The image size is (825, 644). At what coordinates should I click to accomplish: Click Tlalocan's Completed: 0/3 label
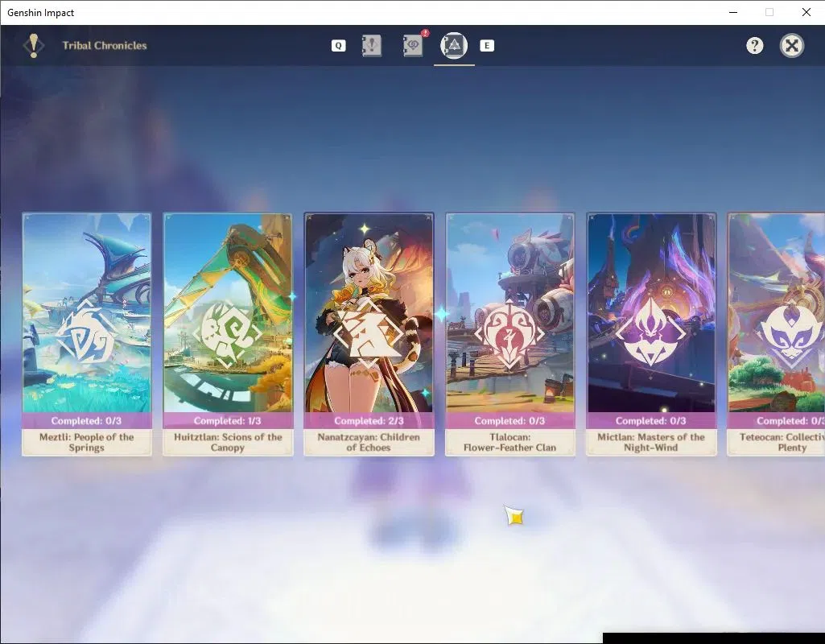coord(509,421)
